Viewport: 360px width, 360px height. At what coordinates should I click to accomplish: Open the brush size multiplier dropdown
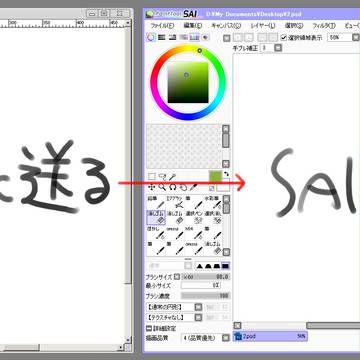click(176, 277)
